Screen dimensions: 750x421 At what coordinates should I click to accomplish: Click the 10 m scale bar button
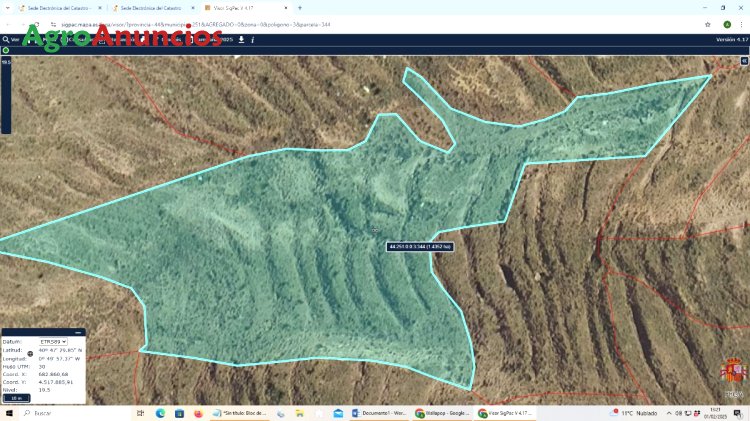pos(17,398)
